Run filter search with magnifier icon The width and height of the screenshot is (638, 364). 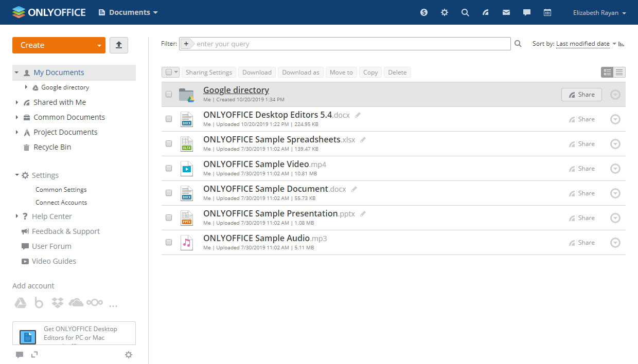(x=518, y=44)
